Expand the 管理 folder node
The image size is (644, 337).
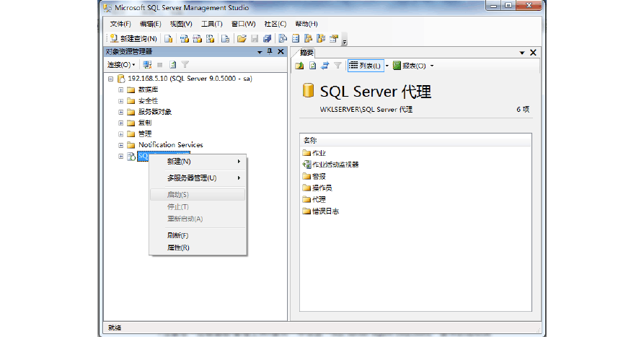120,134
